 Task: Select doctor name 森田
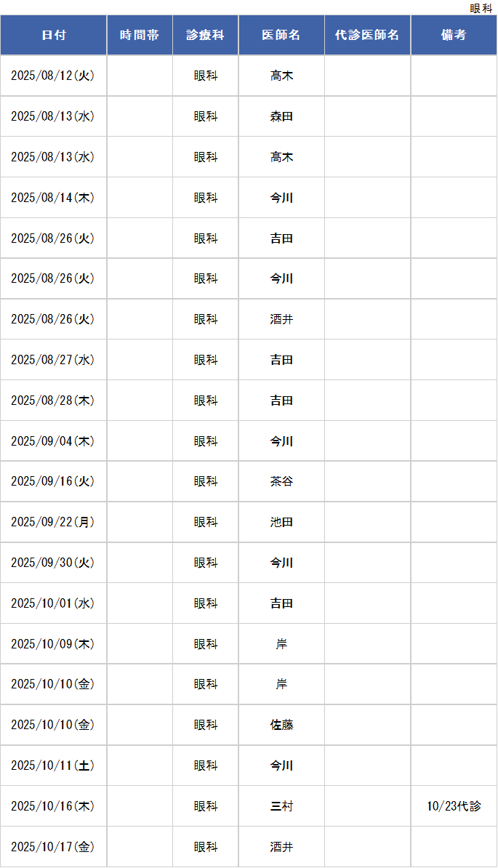pyautogui.click(x=281, y=116)
